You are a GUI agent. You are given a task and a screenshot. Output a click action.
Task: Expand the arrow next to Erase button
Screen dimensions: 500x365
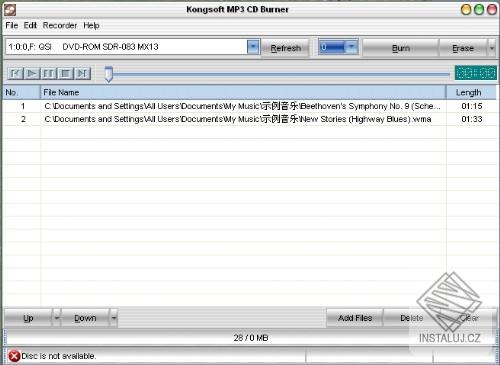[x=492, y=48]
